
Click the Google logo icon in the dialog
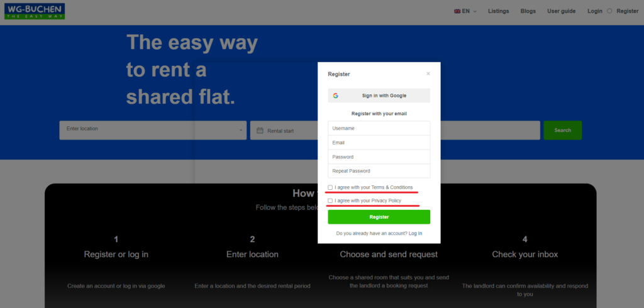(336, 96)
